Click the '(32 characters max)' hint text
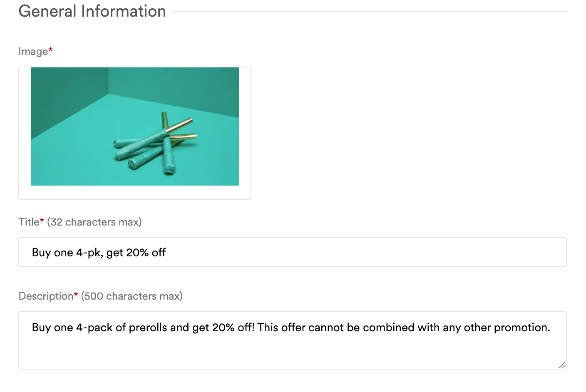The image size is (586, 392). coord(94,222)
